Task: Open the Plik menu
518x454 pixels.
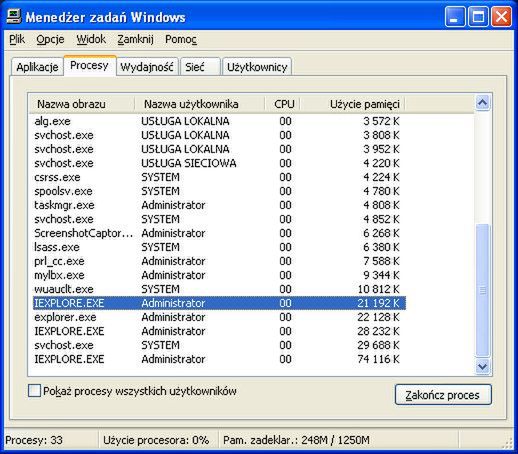Action: click(17, 39)
